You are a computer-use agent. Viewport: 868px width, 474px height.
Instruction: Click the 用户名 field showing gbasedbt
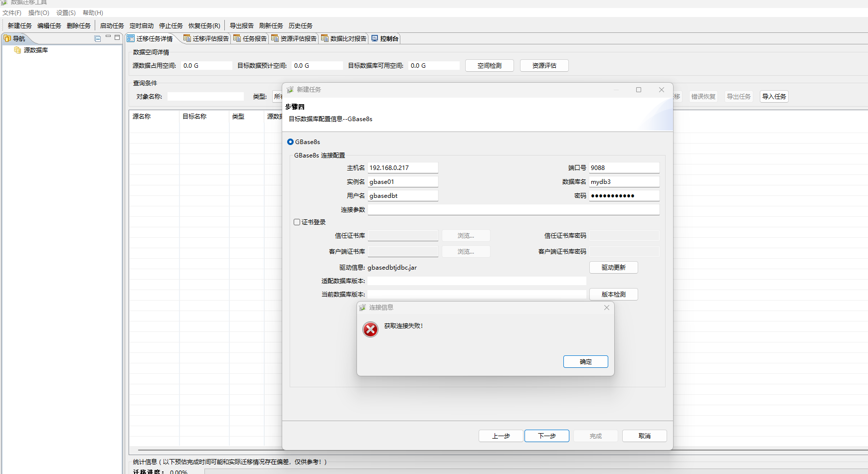pos(403,196)
